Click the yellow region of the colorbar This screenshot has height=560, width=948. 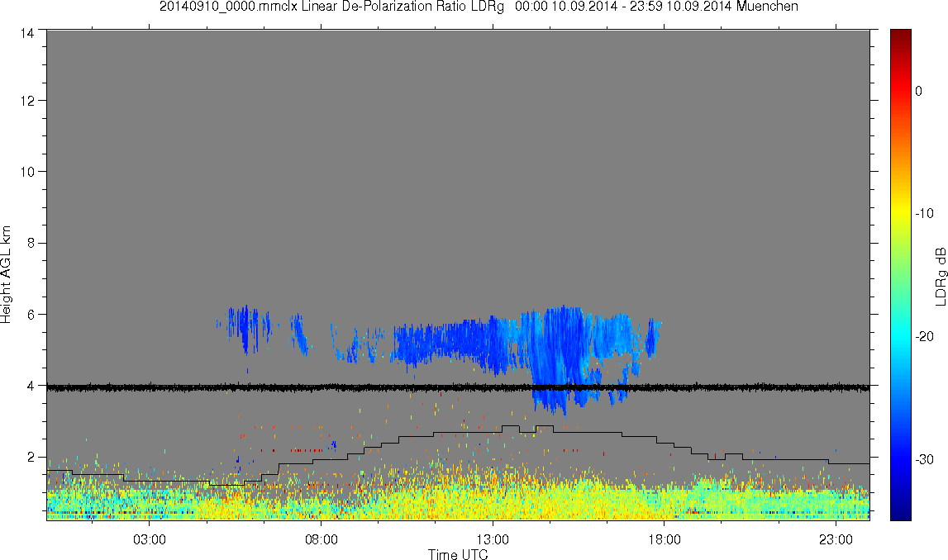point(900,211)
